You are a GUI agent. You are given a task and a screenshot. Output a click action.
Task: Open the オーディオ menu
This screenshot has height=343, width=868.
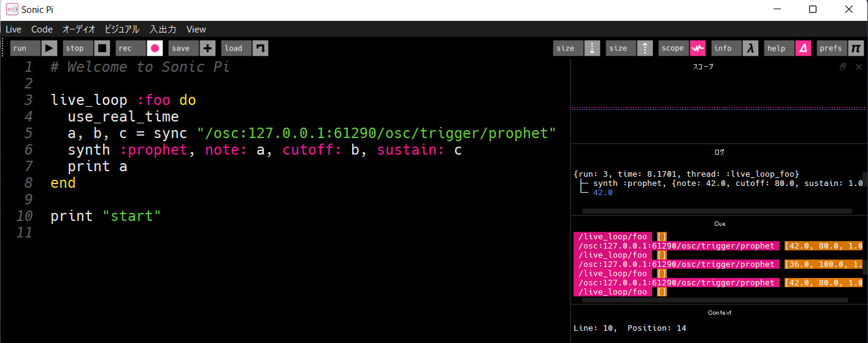[x=79, y=29]
